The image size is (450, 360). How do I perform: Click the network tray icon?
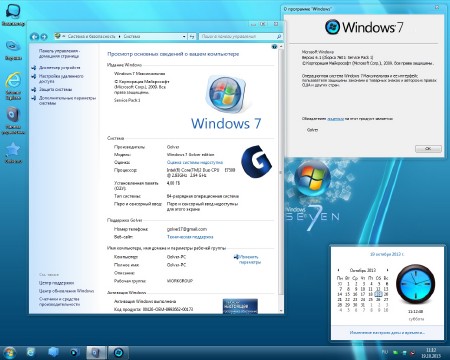[404, 352]
